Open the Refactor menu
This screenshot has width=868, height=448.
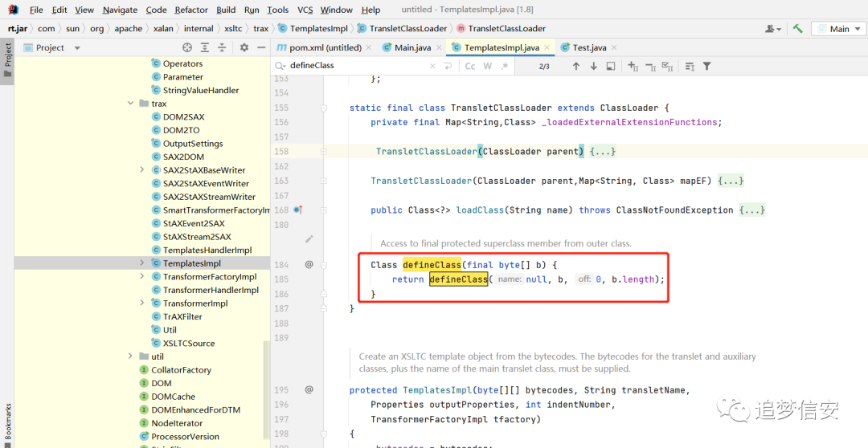(x=191, y=10)
